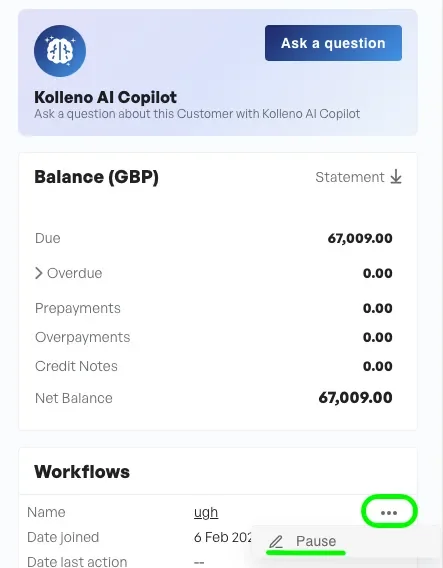Click the Date joined value

(x=223, y=537)
